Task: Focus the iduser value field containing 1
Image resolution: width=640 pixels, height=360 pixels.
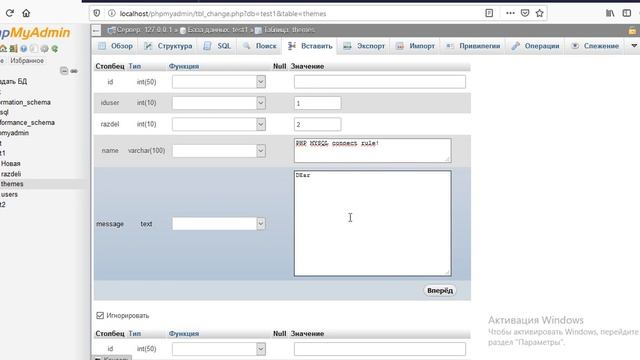Action: coord(318,103)
